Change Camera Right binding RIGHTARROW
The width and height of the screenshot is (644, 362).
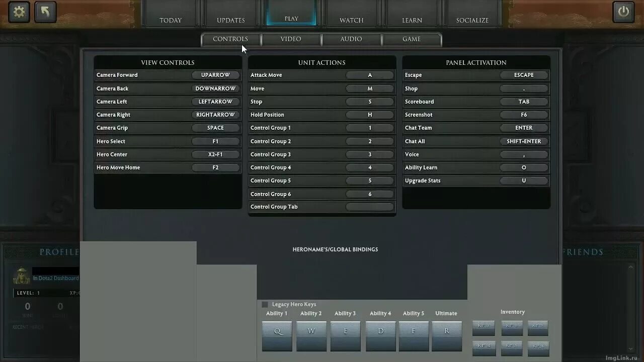click(x=215, y=115)
